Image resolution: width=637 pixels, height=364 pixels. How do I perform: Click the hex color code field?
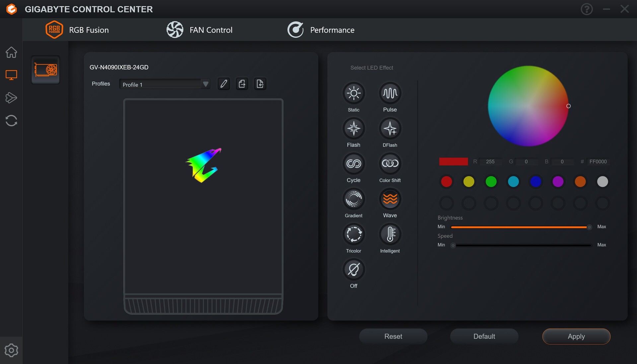point(598,162)
